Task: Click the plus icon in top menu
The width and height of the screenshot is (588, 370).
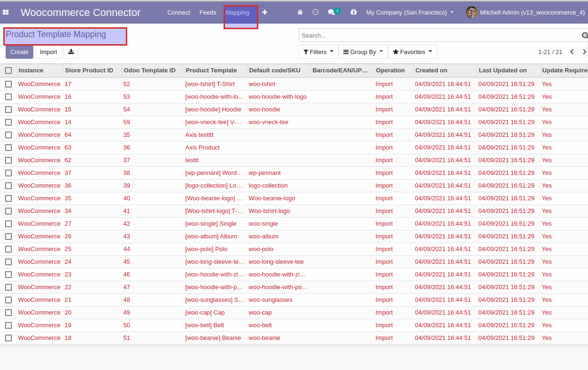Action: coord(265,12)
